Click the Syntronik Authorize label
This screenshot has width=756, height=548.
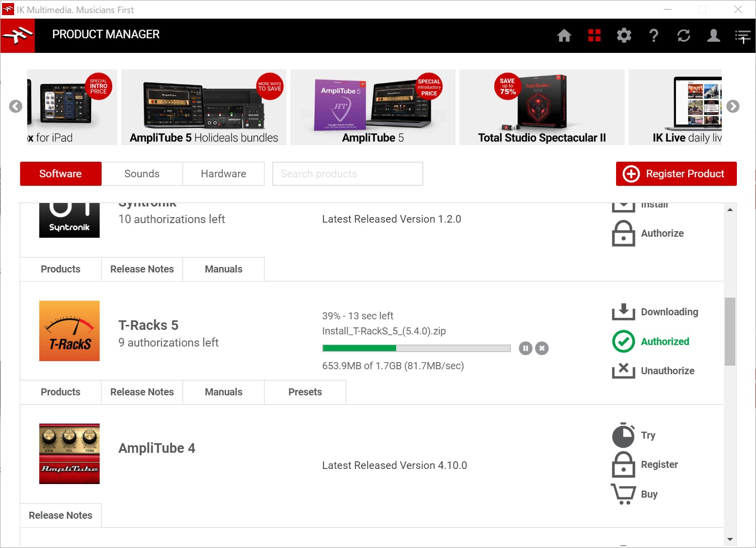click(x=662, y=233)
